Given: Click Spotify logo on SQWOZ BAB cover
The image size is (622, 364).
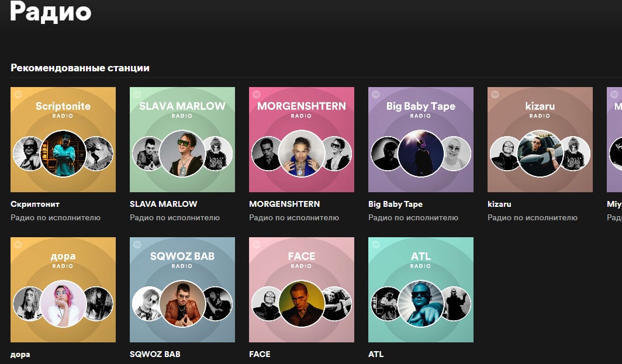Looking at the screenshot, I should click(137, 245).
